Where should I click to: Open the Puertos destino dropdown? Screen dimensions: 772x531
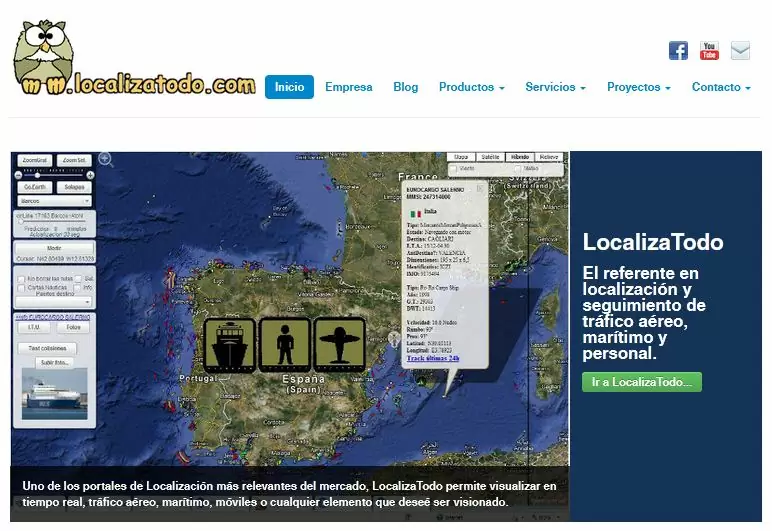[54, 301]
